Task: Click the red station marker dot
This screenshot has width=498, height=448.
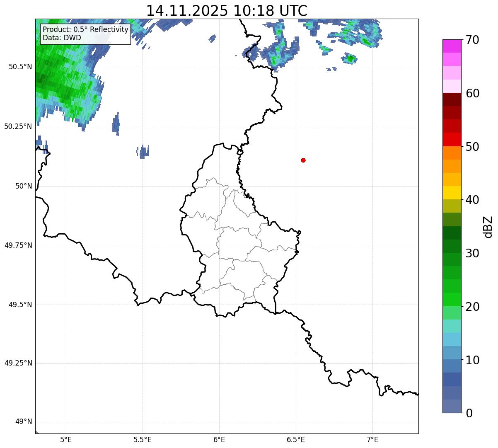Action: [303, 160]
